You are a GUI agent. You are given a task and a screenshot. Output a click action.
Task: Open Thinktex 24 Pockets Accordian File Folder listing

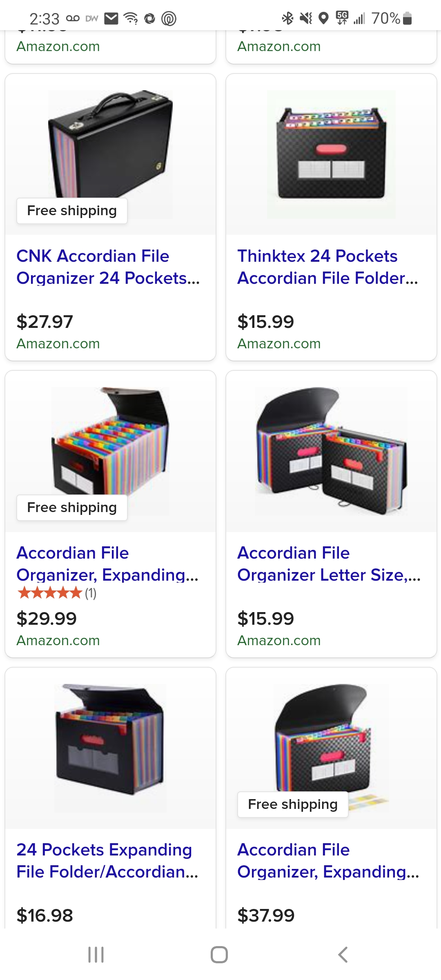coord(327,267)
